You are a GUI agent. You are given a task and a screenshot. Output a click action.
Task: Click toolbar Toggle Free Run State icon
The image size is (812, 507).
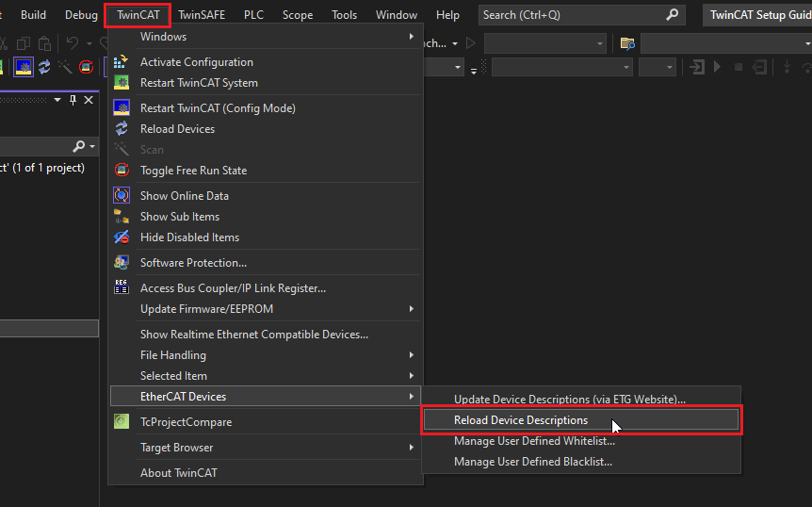pyautogui.click(x=86, y=67)
